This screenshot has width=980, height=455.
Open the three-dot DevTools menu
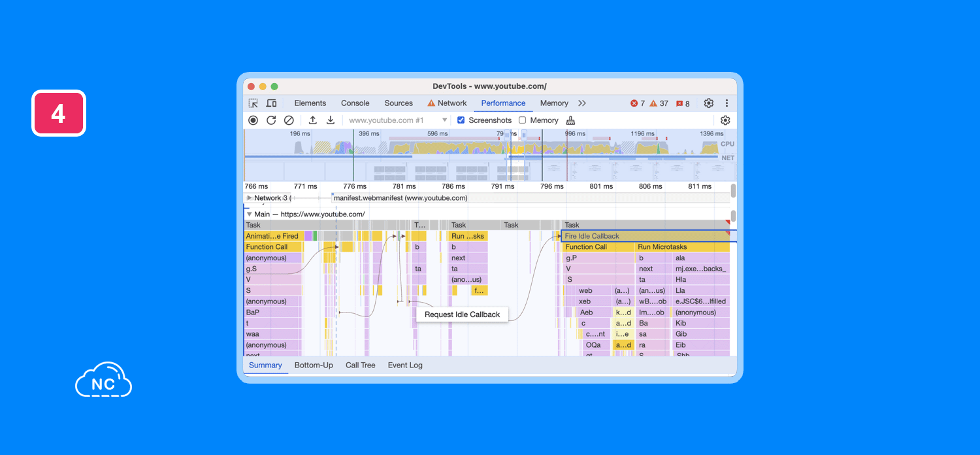coord(727,103)
